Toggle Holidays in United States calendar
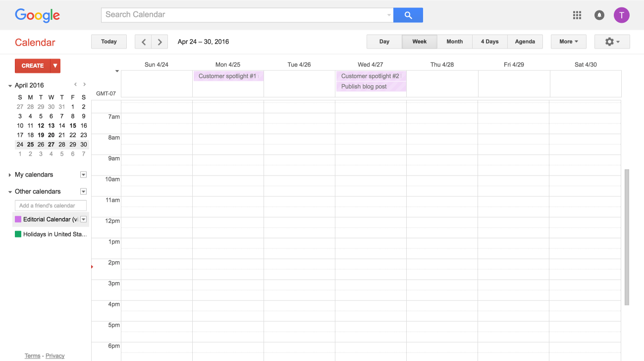 click(18, 234)
